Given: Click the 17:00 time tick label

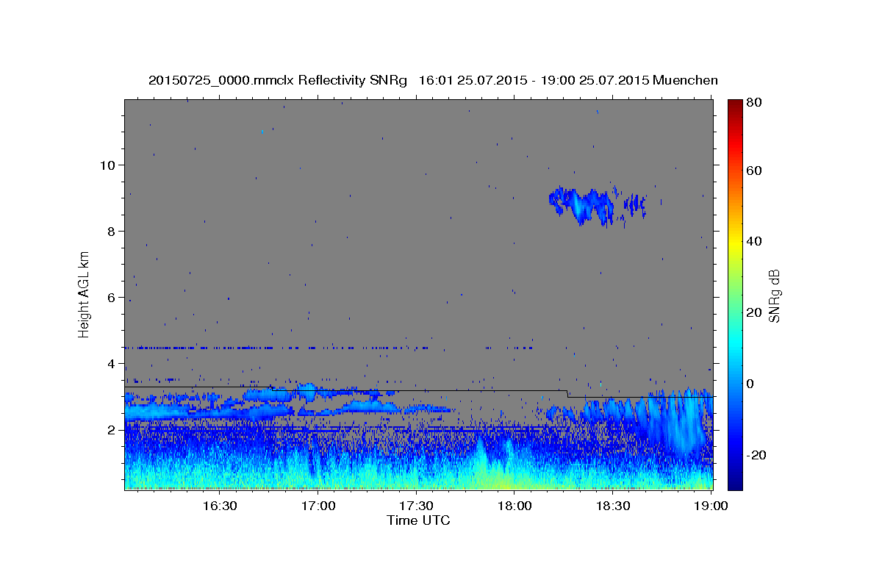Looking at the screenshot, I should 319,506.
